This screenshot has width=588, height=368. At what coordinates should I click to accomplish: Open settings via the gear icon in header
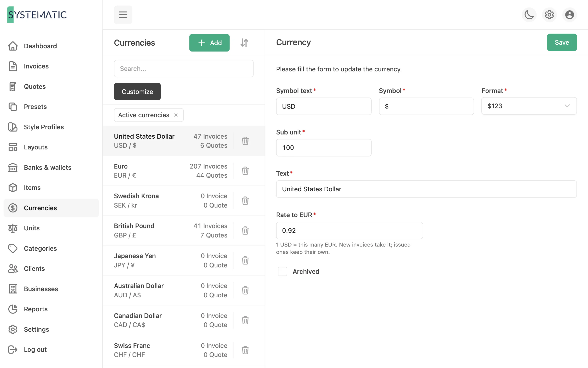point(549,15)
